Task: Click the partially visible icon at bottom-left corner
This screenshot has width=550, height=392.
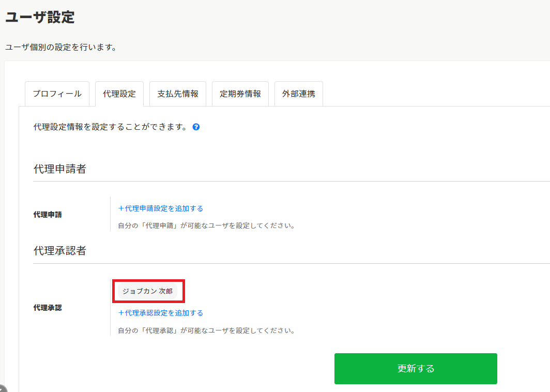Action: [x=3, y=388]
